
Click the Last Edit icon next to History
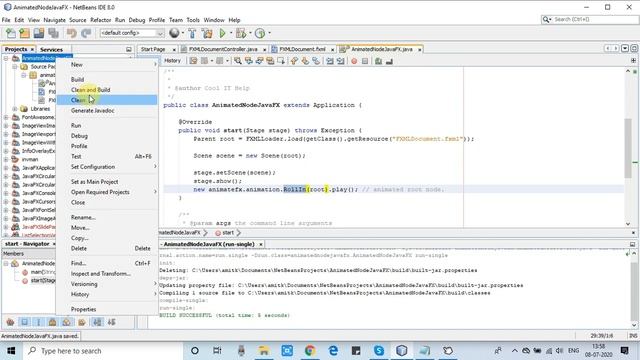pos(193,61)
